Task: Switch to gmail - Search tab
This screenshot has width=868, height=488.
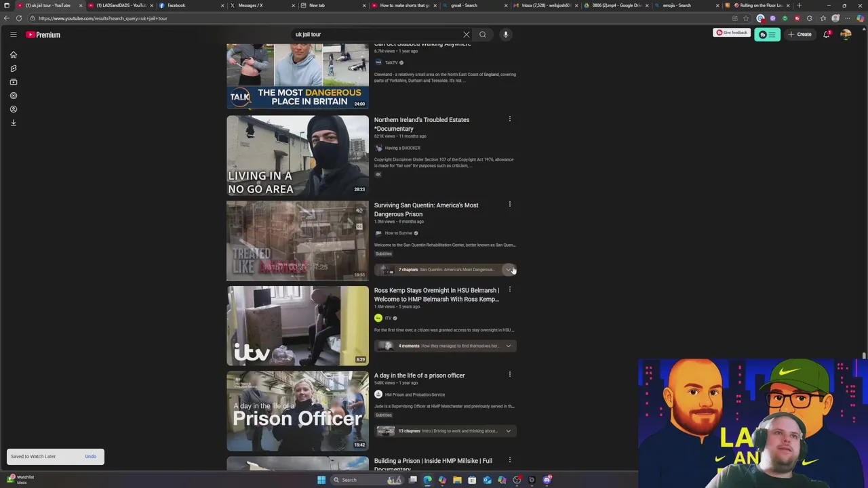Action: coord(475,5)
